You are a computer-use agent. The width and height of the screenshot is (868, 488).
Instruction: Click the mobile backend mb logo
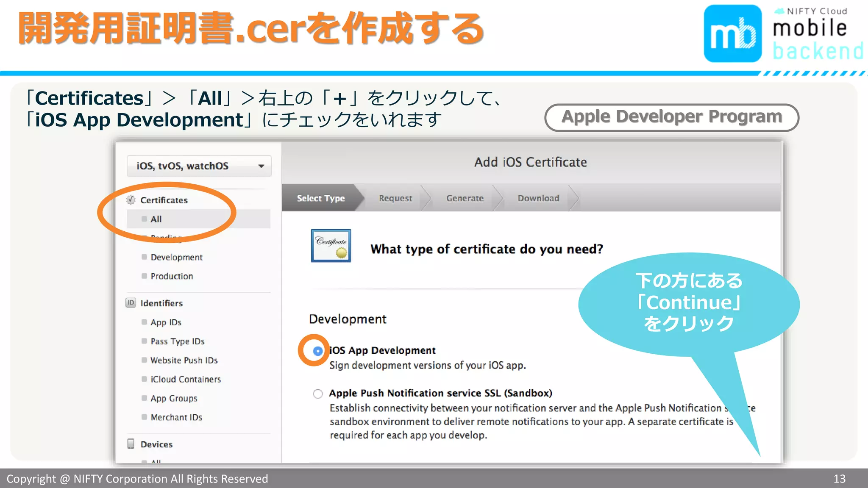733,34
